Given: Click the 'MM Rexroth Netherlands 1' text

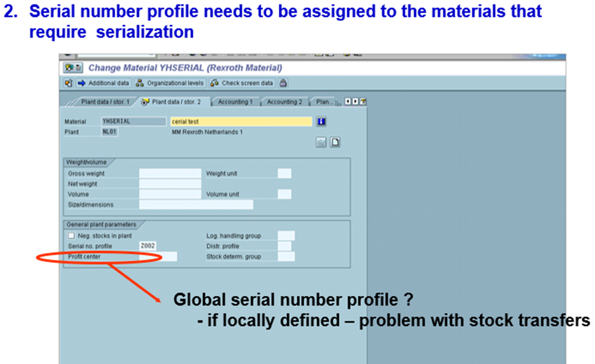Looking at the screenshot, I should (x=207, y=132).
